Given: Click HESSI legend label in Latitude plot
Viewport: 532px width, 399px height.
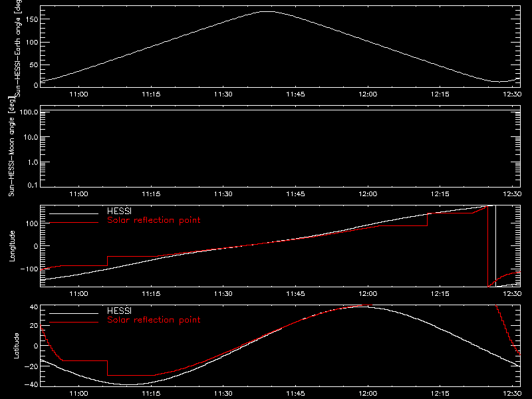Looking at the screenshot, I should [x=119, y=311].
